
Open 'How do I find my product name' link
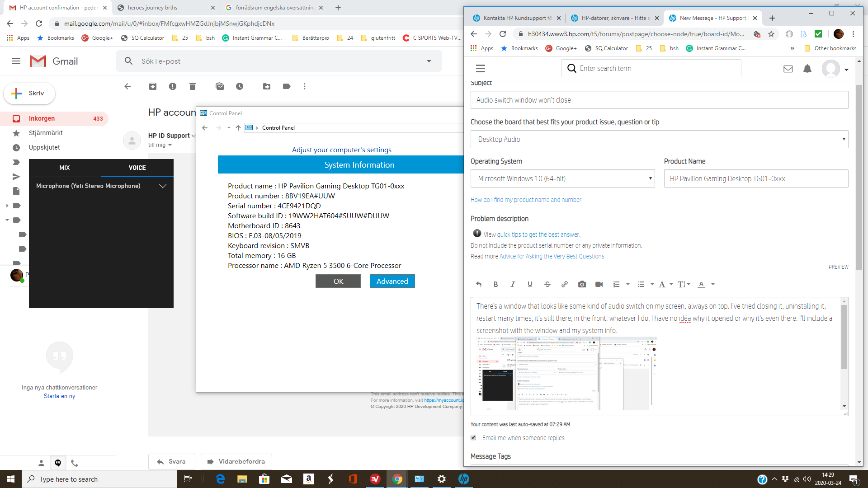click(x=526, y=200)
